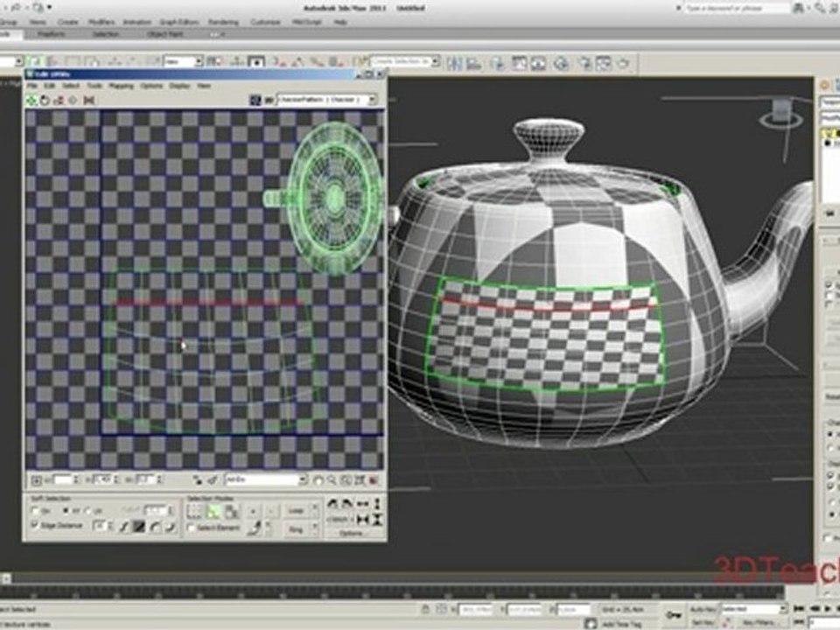Screen dimensions: 840x630
Task: Click the search keyword field in title bar
Action: [737, 8]
